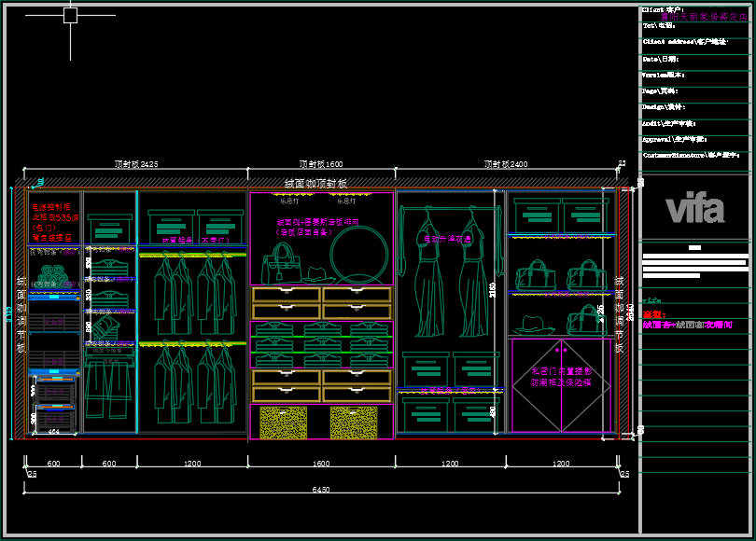Click the 1600 bottom dimension text
This screenshot has width=756, height=541.
pyautogui.click(x=321, y=464)
